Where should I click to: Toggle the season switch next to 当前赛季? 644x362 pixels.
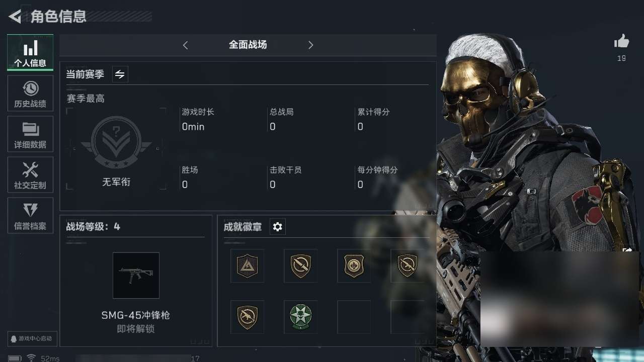[120, 74]
